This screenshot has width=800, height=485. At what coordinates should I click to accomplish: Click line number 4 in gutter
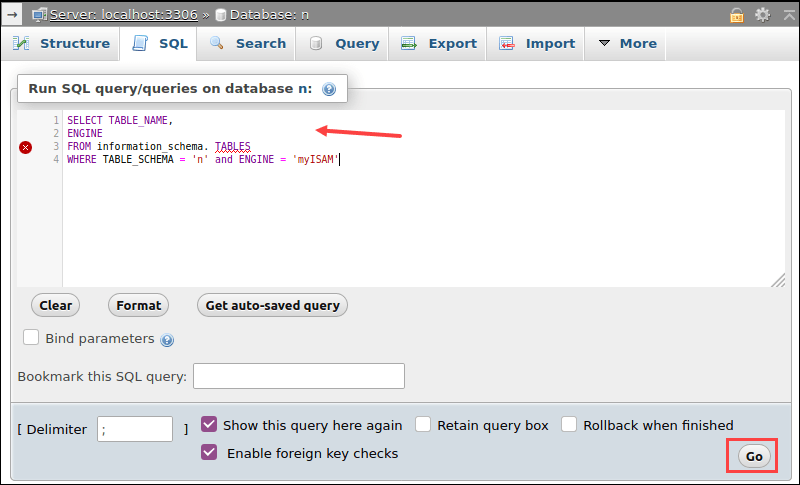pos(56,160)
